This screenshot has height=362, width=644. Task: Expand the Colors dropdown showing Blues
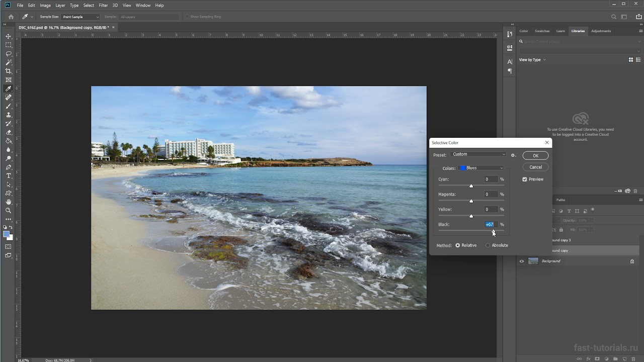[x=480, y=168]
